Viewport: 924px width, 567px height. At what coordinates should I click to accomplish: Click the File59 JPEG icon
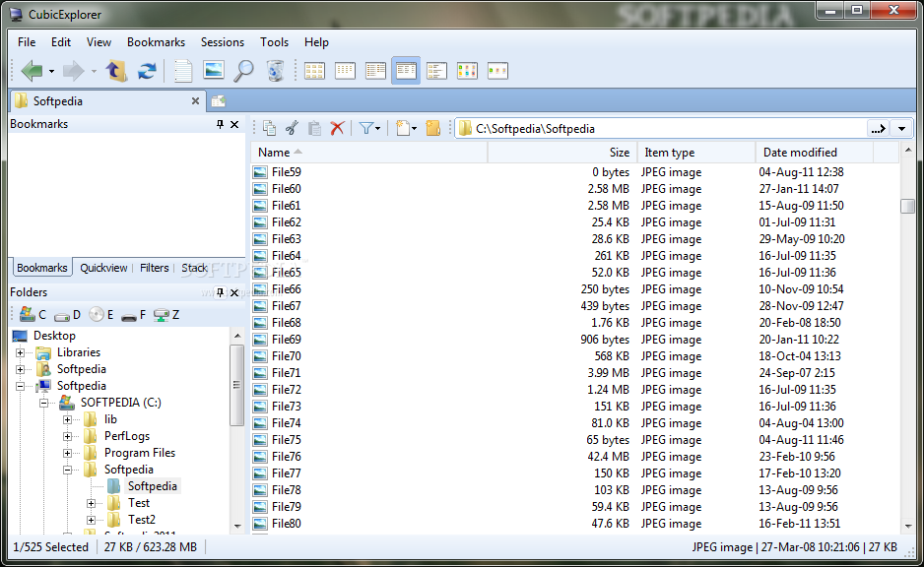[x=260, y=172]
